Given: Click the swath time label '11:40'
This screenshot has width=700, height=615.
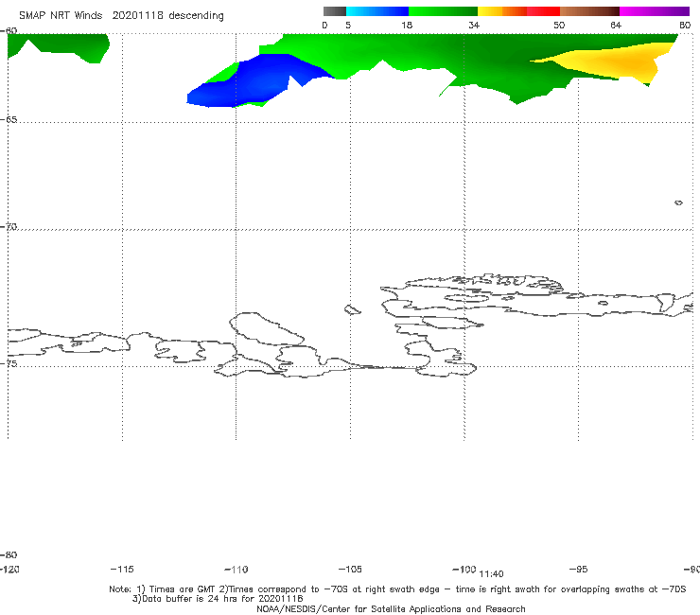Looking at the screenshot, I should (491, 574).
